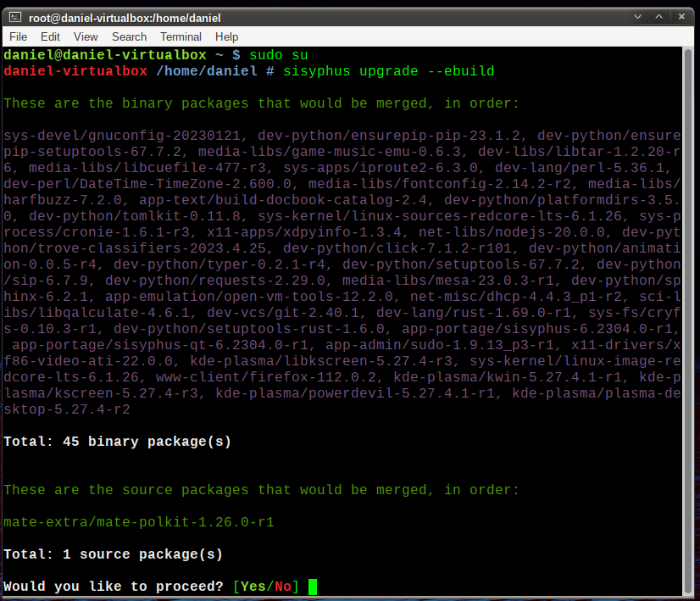700x601 pixels.
Task: Open the Search menu
Action: pos(129,36)
